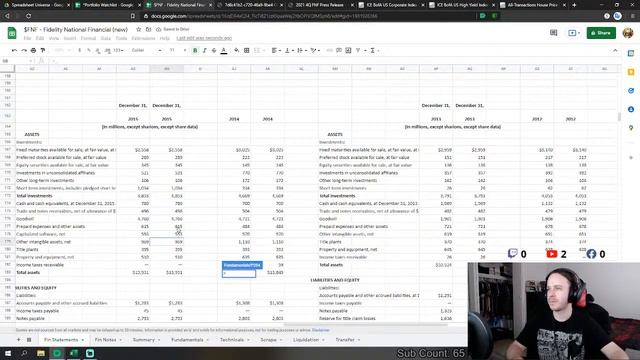The height and width of the screenshot is (360, 640).
Task: Open text wrapping dropdown
Action: click(302, 50)
